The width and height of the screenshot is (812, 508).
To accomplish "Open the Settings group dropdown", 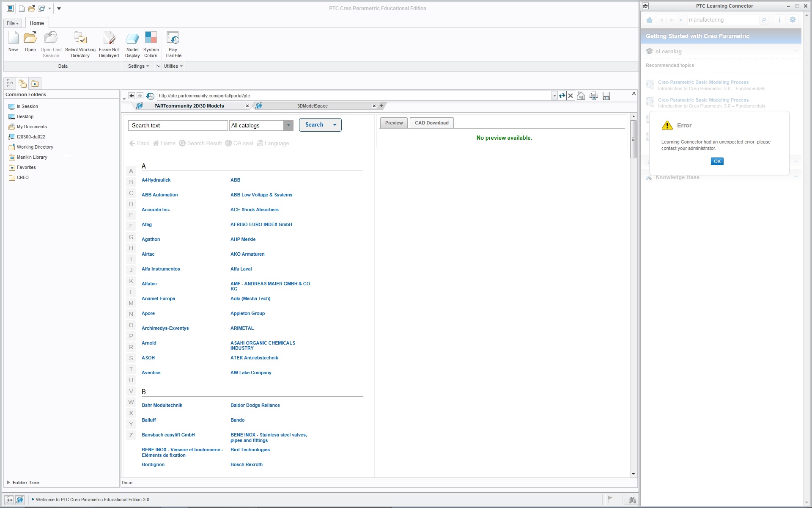I will 138,66.
